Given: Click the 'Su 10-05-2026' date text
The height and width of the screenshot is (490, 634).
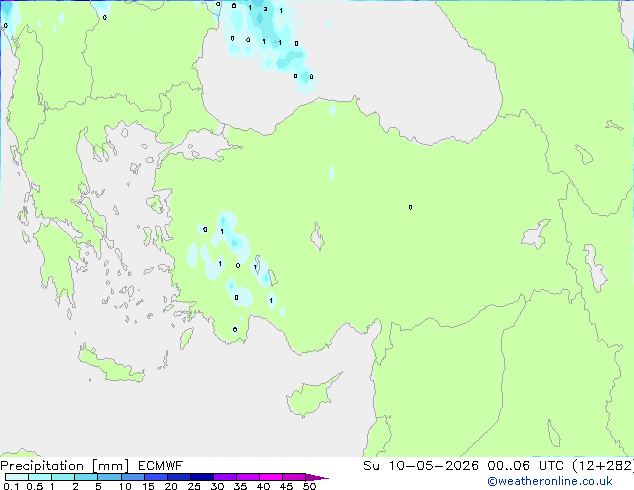Looking at the screenshot, I should tap(421, 465).
